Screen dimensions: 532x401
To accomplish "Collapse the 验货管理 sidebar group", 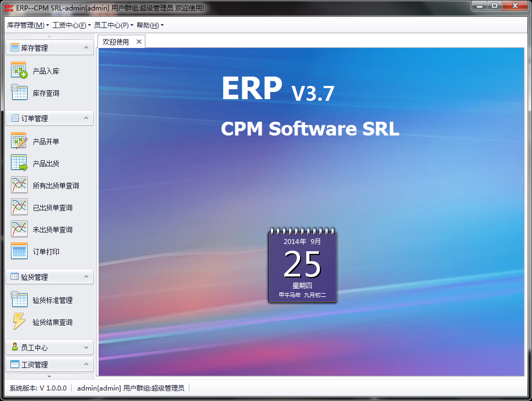I will tap(86, 277).
